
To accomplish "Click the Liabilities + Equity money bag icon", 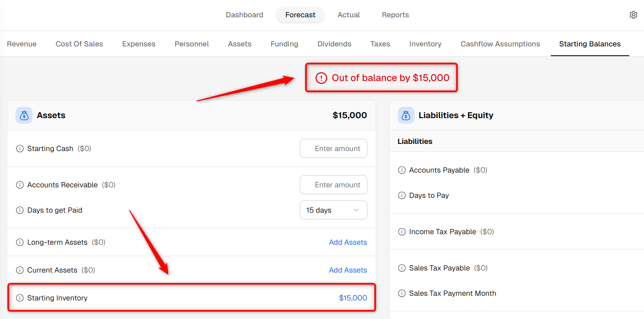I will pyautogui.click(x=406, y=115).
